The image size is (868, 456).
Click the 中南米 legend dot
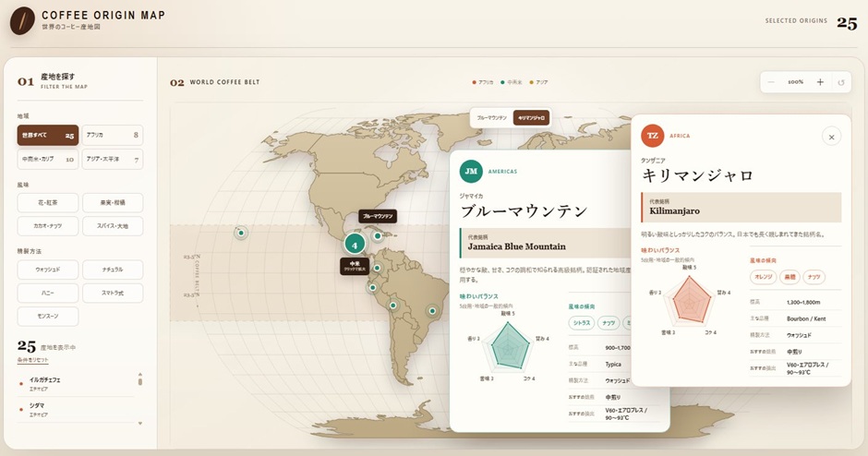point(502,82)
